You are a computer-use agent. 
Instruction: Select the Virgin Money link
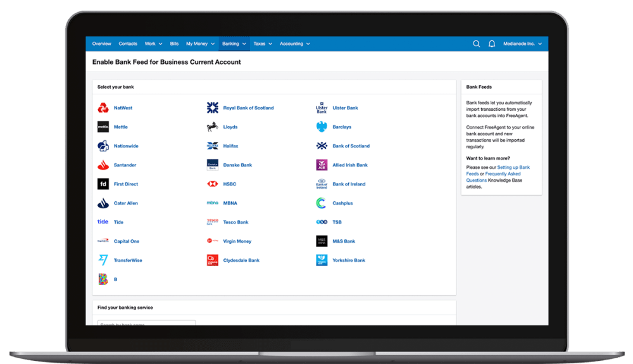[x=237, y=241]
